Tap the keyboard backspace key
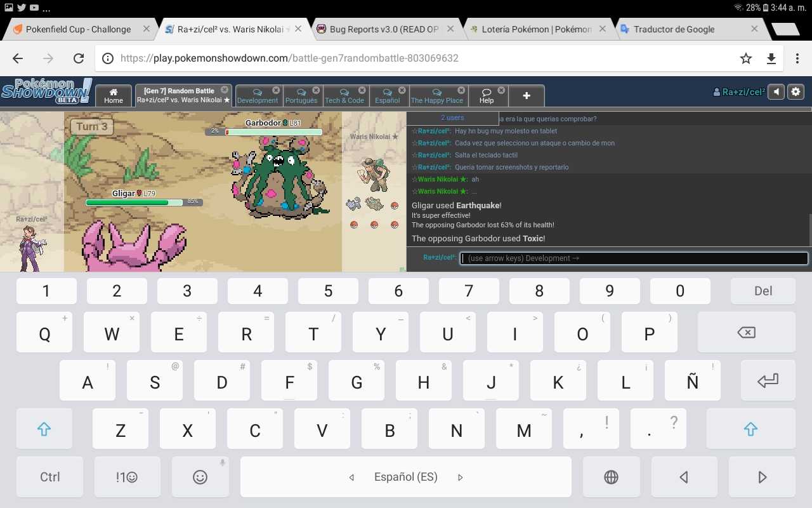 pyautogui.click(x=747, y=332)
